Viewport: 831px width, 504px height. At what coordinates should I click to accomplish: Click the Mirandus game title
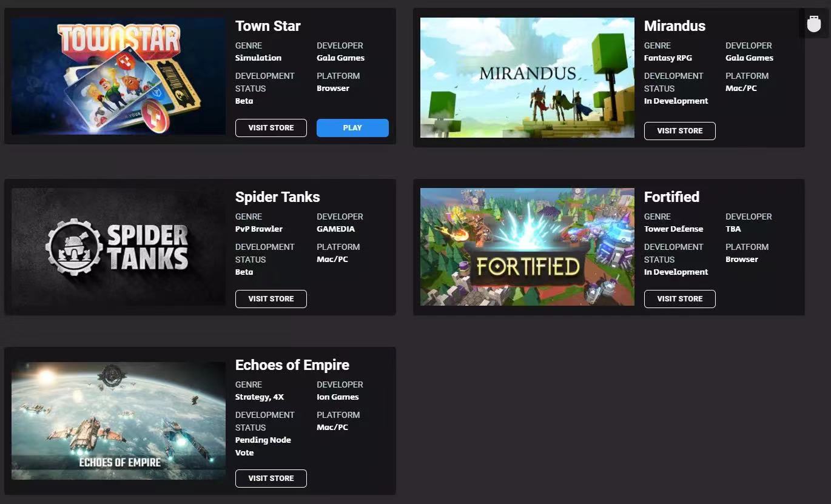675,26
